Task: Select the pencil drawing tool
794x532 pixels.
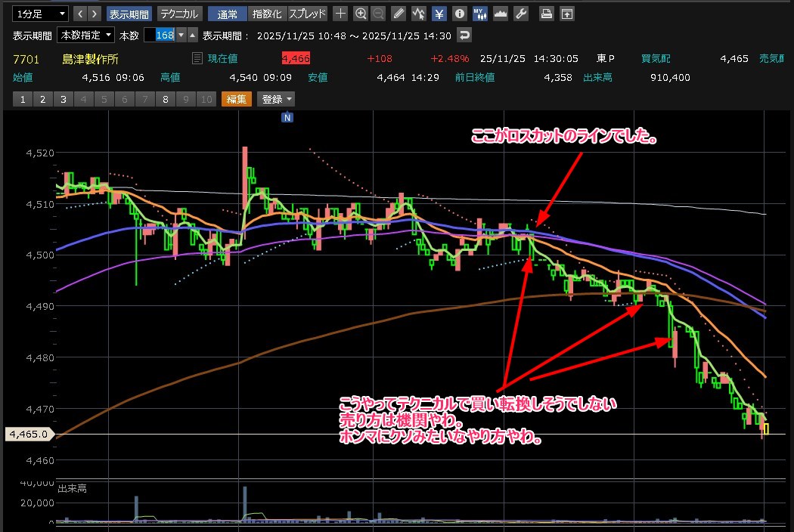Action: 399,14
